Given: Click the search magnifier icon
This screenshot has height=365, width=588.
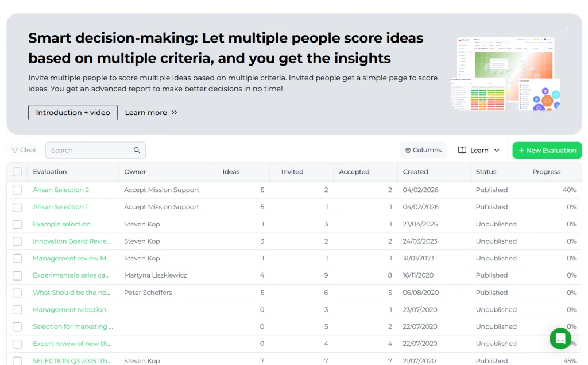Looking at the screenshot, I should coord(137,150).
